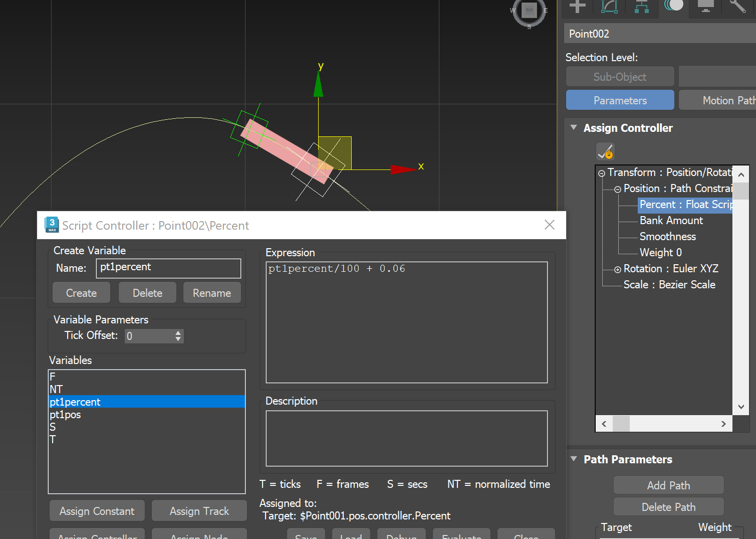Open the Create command panel
This screenshot has height=539, width=756.
(577, 7)
